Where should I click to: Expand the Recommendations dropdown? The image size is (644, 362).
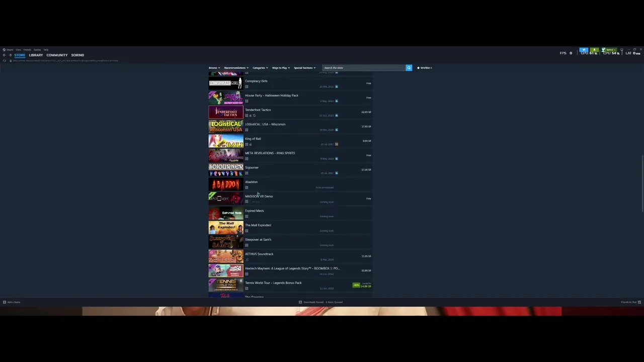[x=236, y=68]
